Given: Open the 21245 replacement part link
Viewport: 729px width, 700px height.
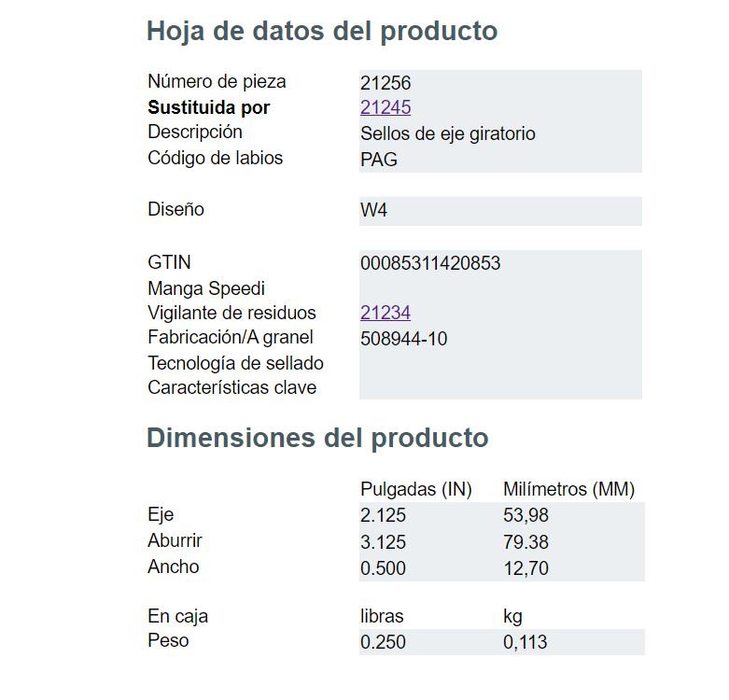Looking at the screenshot, I should pos(386,107).
